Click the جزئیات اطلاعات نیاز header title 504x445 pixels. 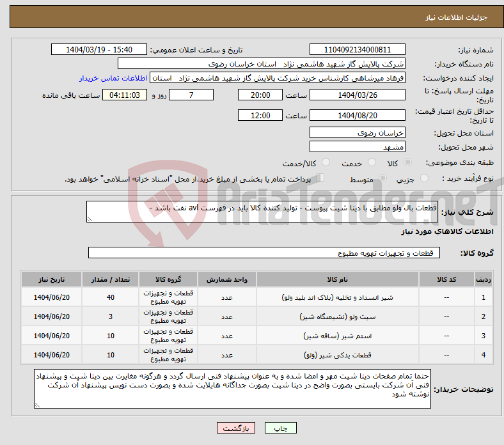(x=457, y=17)
